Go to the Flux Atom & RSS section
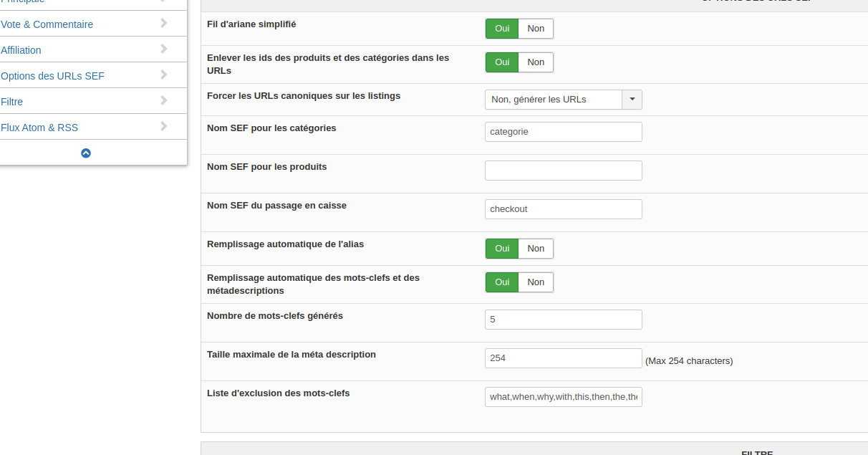868x455 pixels. click(x=39, y=128)
